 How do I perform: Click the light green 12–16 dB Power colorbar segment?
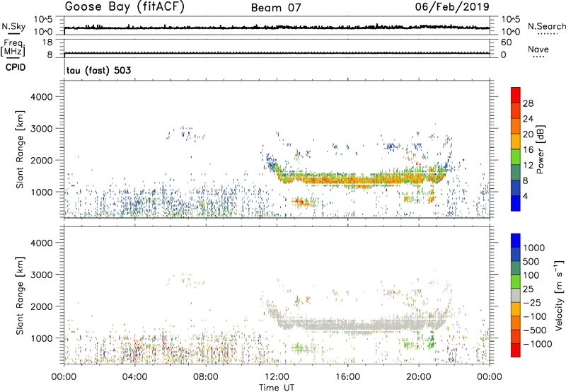[x=516, y=156]
